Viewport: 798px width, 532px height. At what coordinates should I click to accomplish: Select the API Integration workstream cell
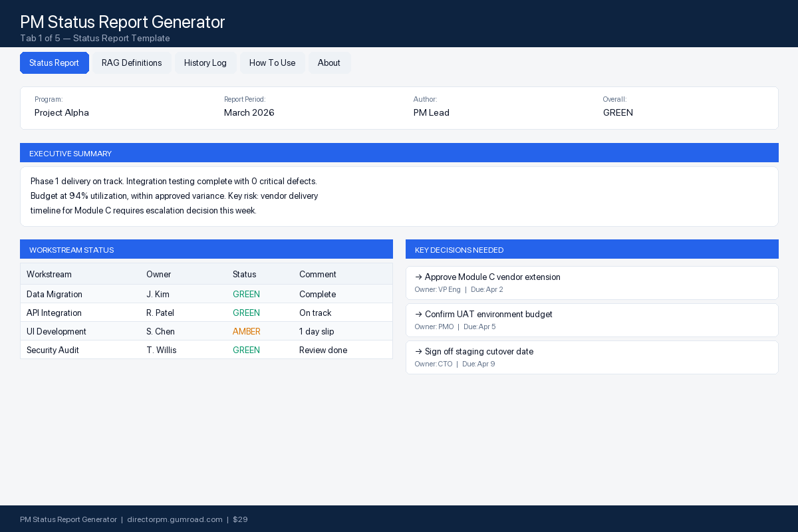point(54,313)
